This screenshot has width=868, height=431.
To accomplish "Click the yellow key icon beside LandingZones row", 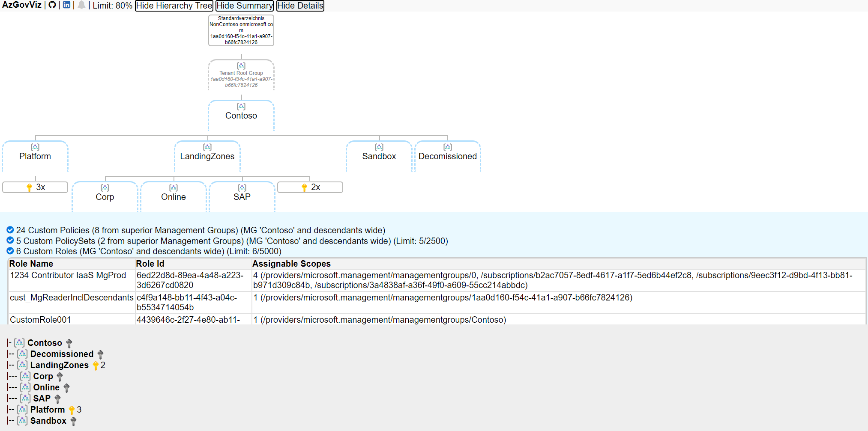I will 96,366.
